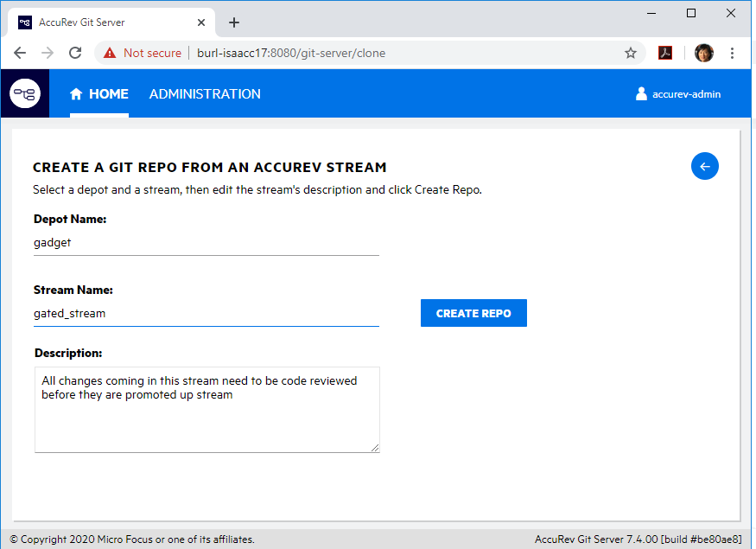The image size is (756, 549).
Task: Click the blue back arrow button
Action: [704, 167]
